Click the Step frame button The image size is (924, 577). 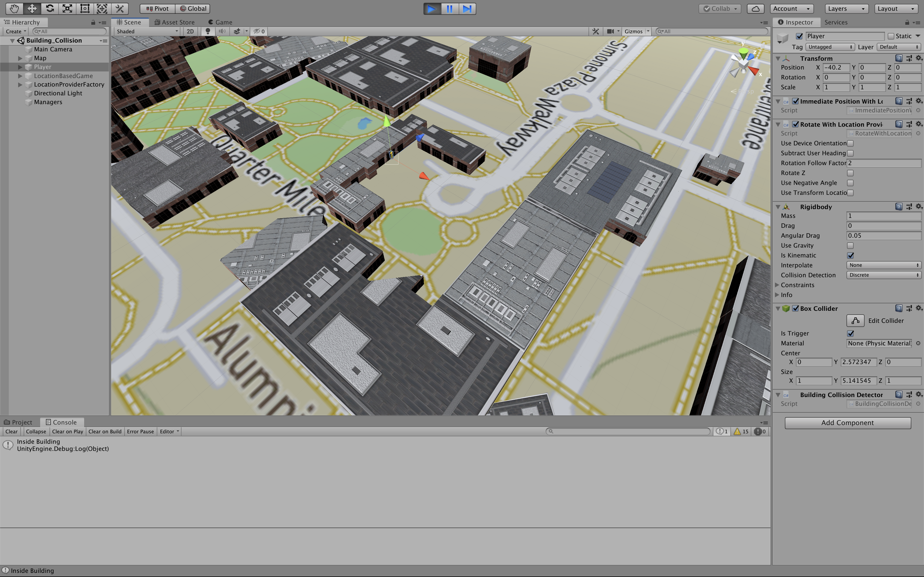coord(467,9)
